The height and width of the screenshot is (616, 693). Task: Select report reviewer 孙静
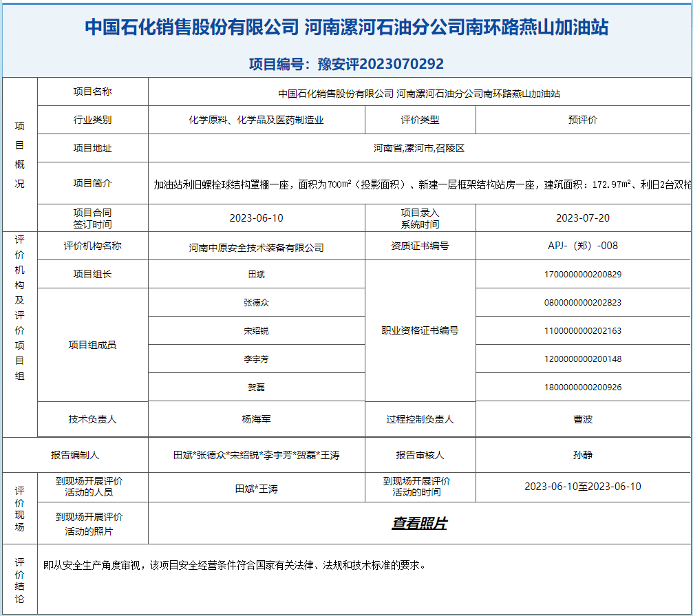coord(583,455)
